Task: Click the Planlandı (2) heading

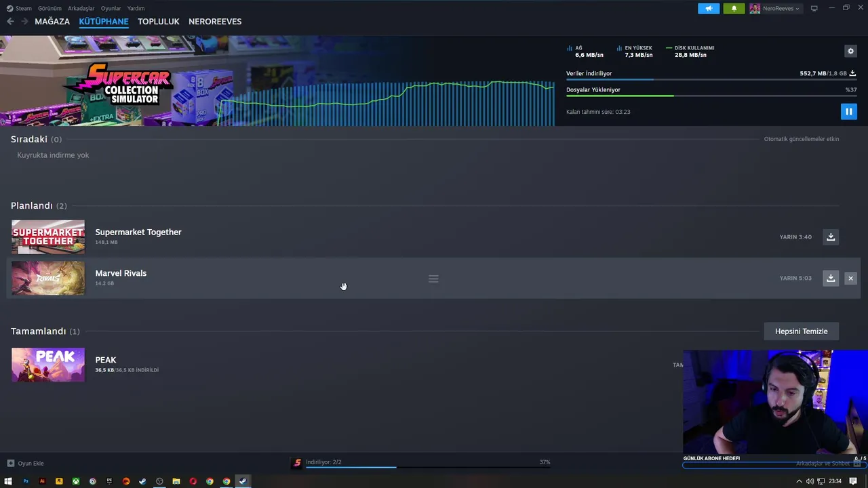Action: (x=39, y=205)
